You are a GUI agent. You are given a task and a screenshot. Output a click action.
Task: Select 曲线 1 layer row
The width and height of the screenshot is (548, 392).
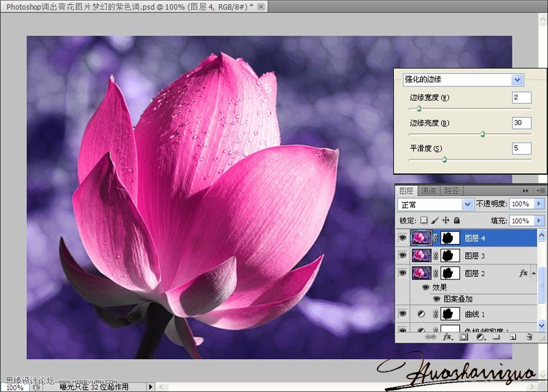pyautogui.click(x=466, y=314)
